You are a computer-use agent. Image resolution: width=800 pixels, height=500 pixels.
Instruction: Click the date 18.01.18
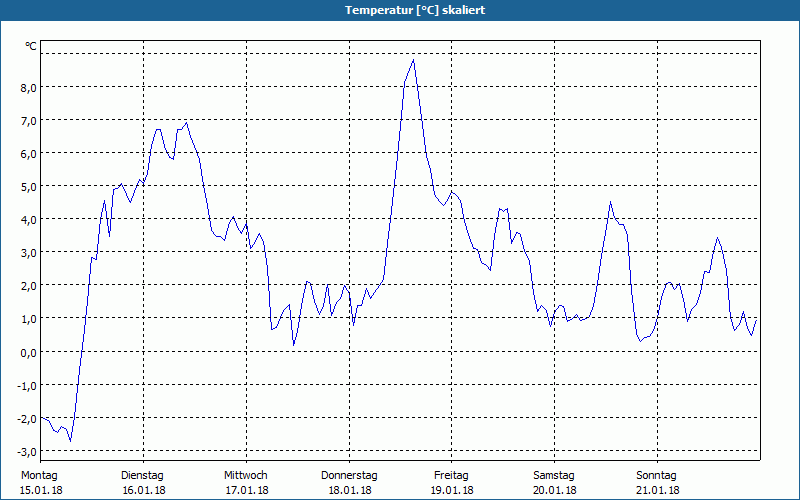tap(349, 490)
